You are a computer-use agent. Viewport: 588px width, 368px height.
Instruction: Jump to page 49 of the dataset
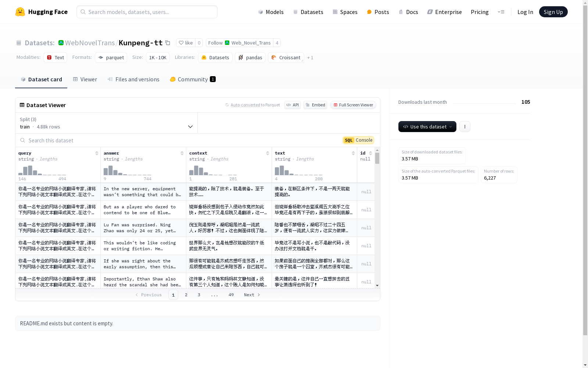click(231, 295)
